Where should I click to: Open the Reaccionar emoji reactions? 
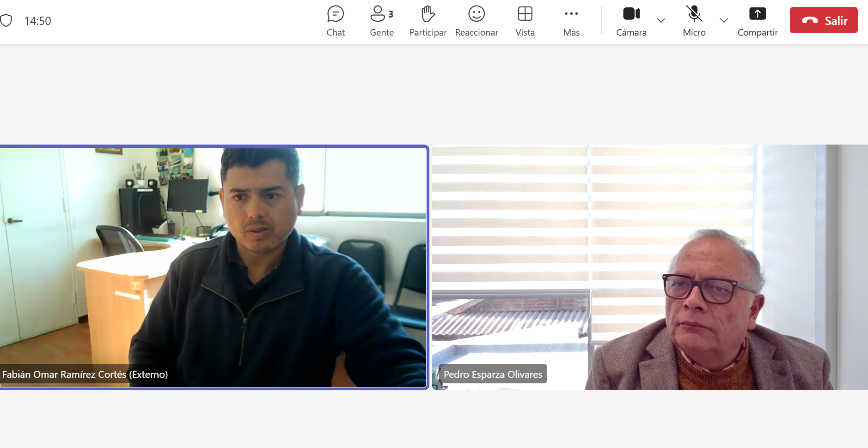point(476,21)
